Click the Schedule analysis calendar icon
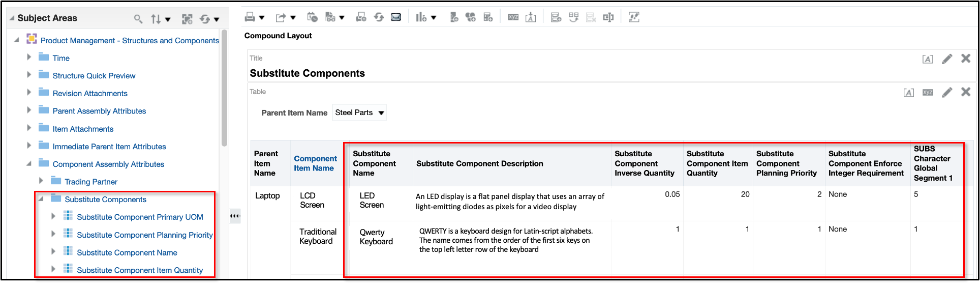 click(312, 17)
